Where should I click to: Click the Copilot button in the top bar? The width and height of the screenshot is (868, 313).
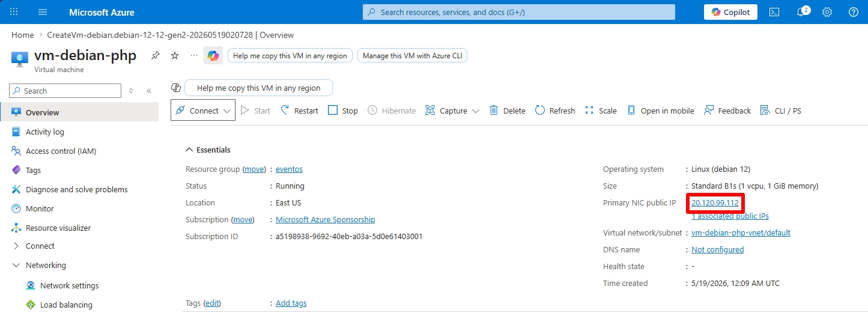730,12
